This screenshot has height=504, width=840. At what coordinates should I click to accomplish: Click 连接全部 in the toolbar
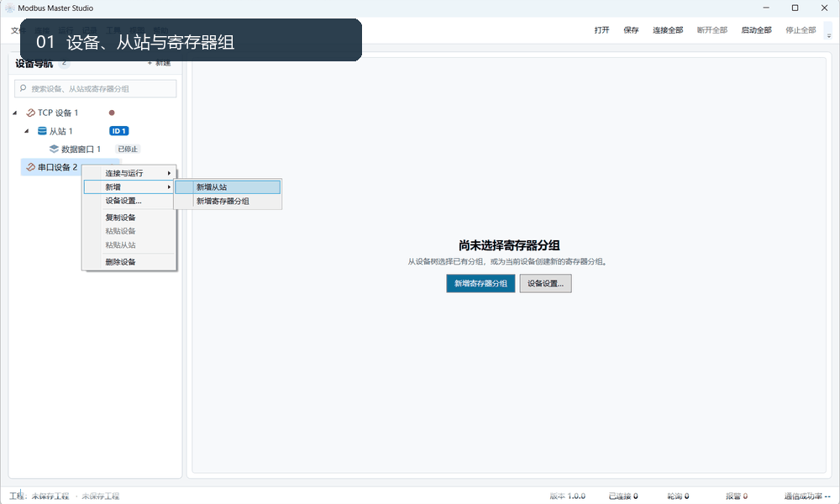pyautogui.click(x=668, y=30)
